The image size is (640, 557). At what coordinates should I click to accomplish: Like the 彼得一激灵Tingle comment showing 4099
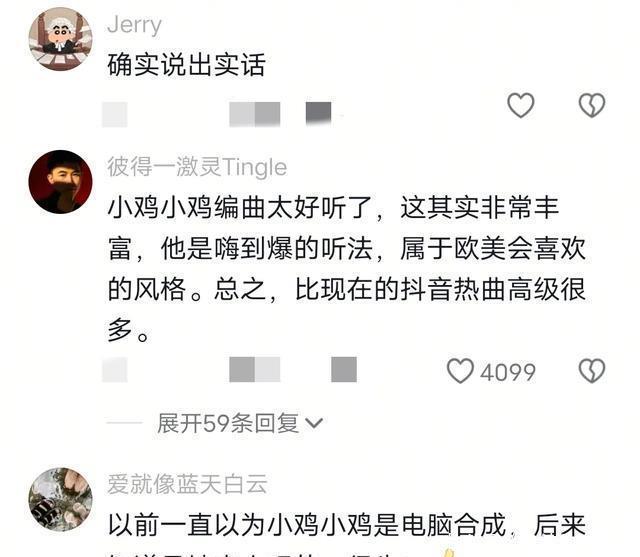pos(460,371)
